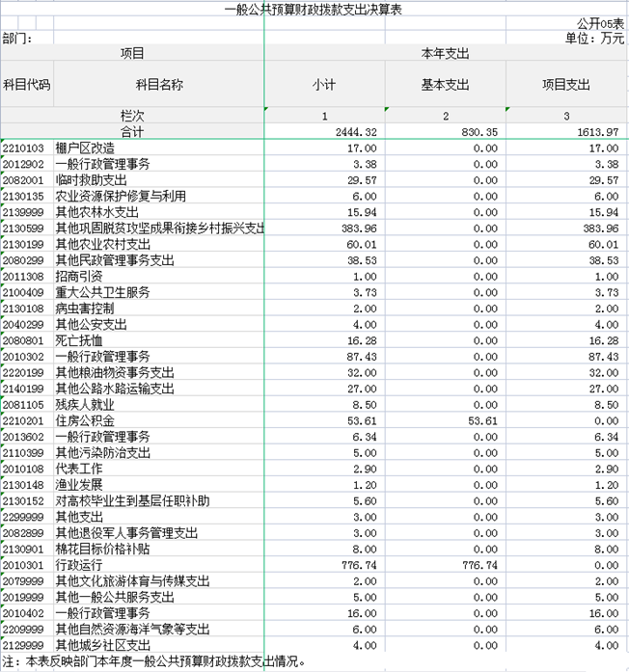Click the 基本支出 column header
629x672 pixels.
pos(445,85)
